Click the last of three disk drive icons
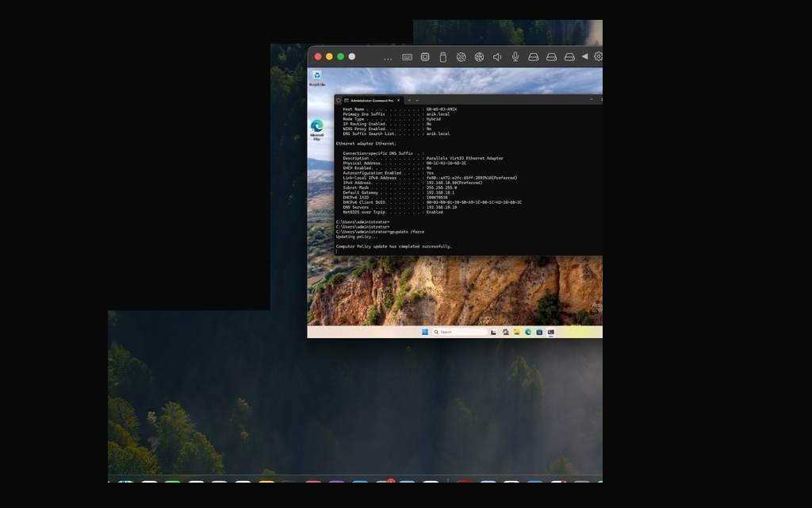Viewport: 812px width, 508px height. pyautogui.click(x=569, y=57)
